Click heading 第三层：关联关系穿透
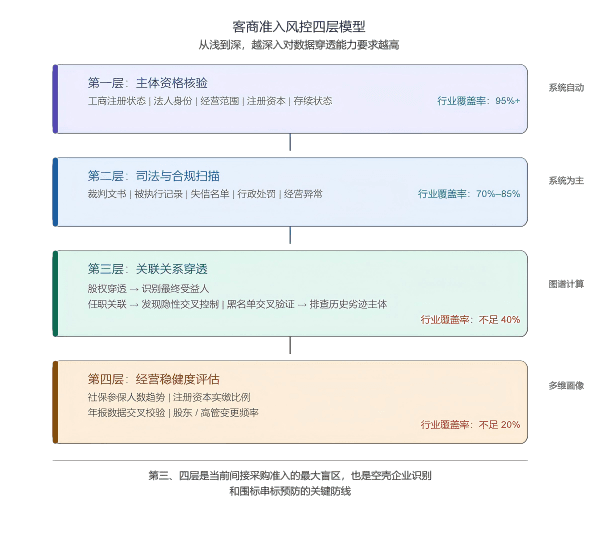The height and width of the screenshot is (534, 598). 148,269
